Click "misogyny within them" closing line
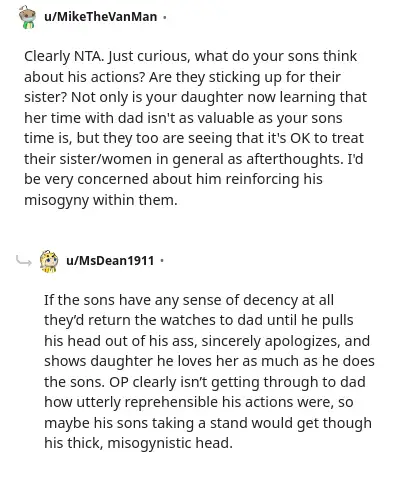 pyautogui.click(x=101, y=200)
